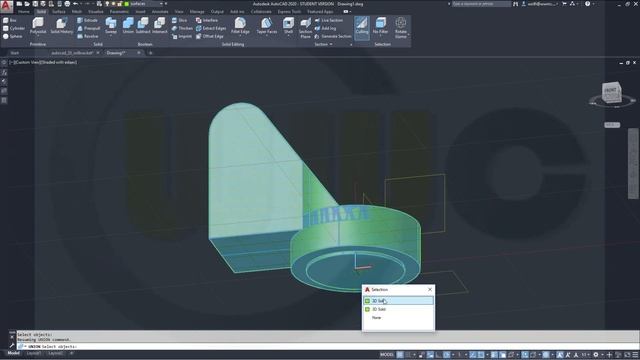Click the Extrude tool
The width and height of the screenshot is (640, 360).
point(88,20)
